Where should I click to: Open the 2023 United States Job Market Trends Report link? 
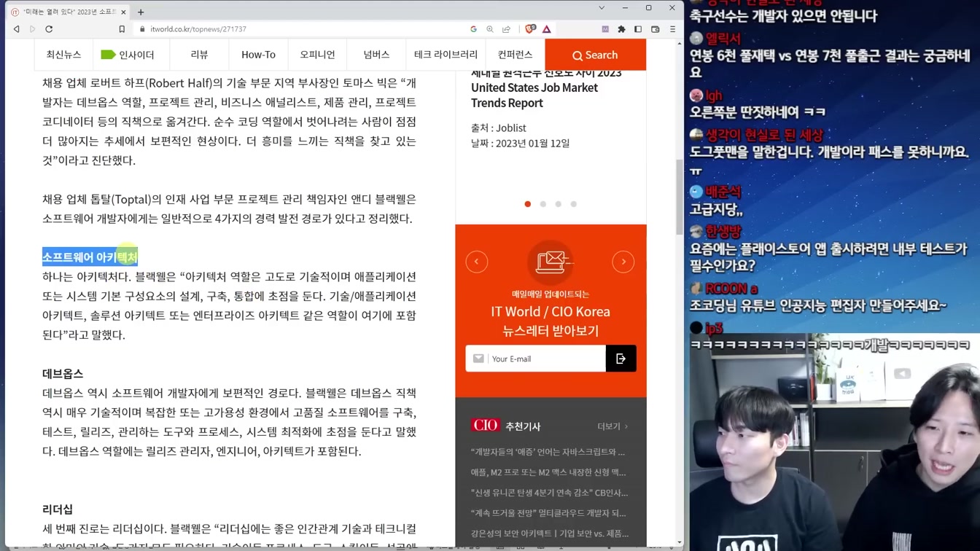click(x=546, y=87)
